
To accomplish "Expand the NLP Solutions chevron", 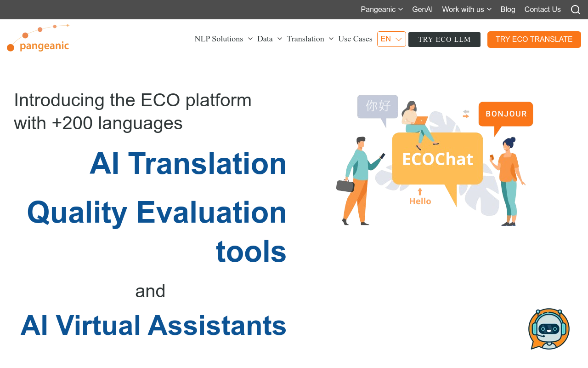I will (250, 39).
